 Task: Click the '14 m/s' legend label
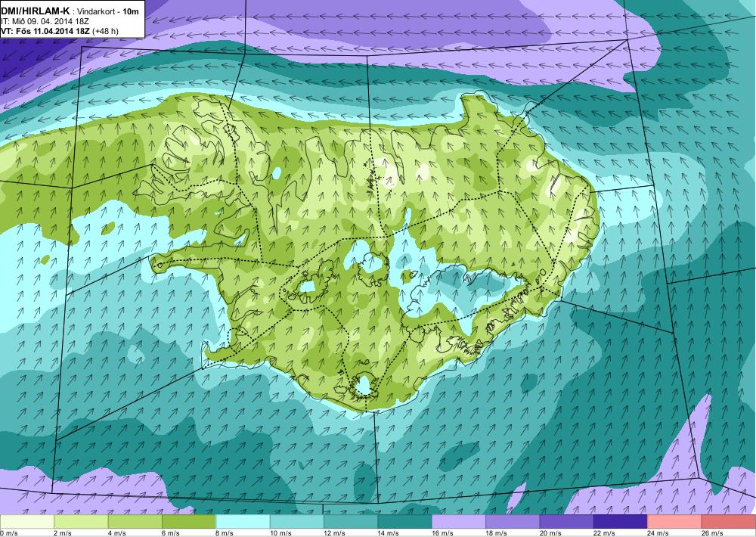pos(389,533)
